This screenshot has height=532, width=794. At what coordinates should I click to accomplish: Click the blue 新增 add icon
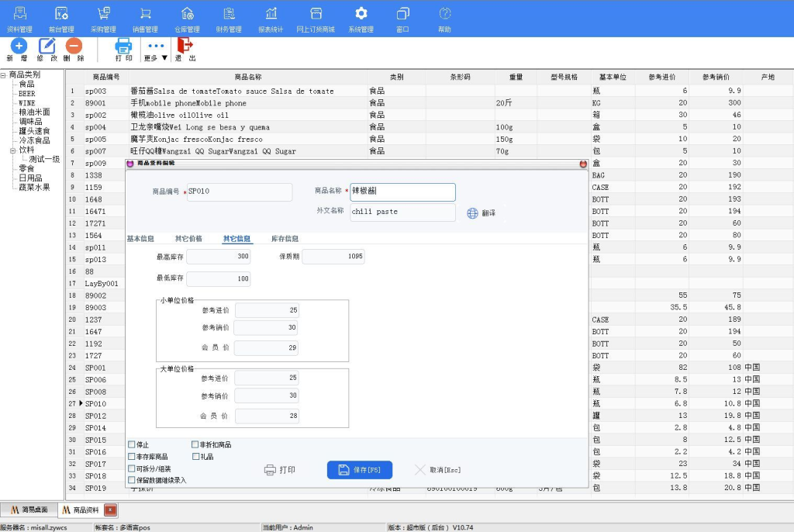tap(19, 47)
